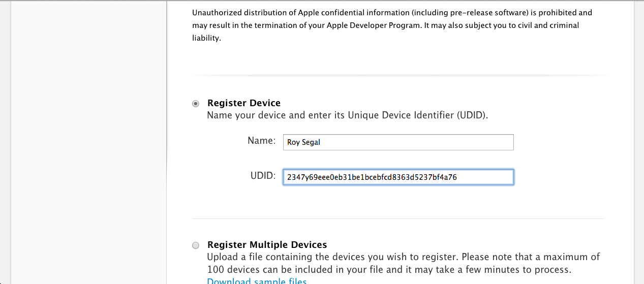
Task: Open the Download sample files link
Action: click(257, 281)
